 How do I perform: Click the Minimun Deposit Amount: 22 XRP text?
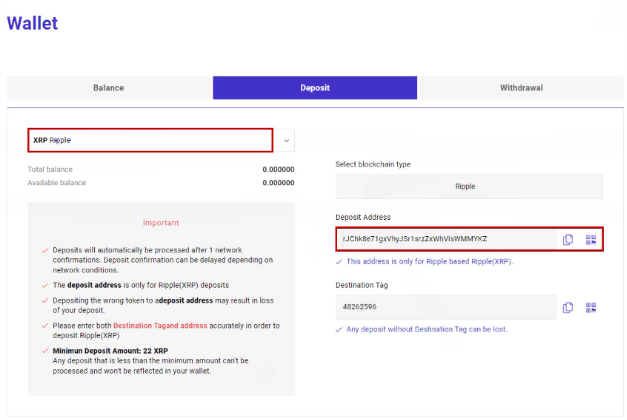tap(110, 351)
